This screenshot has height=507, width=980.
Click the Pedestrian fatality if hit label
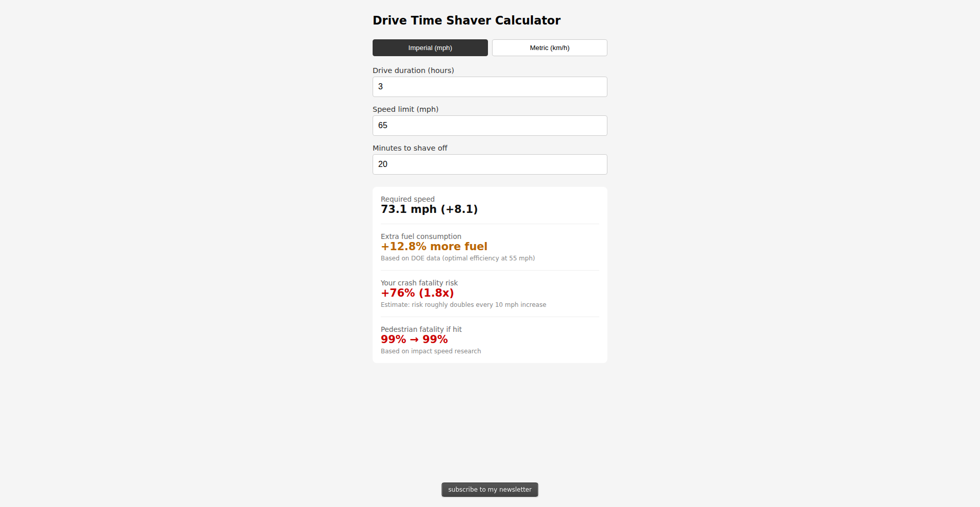coord(421,329)
